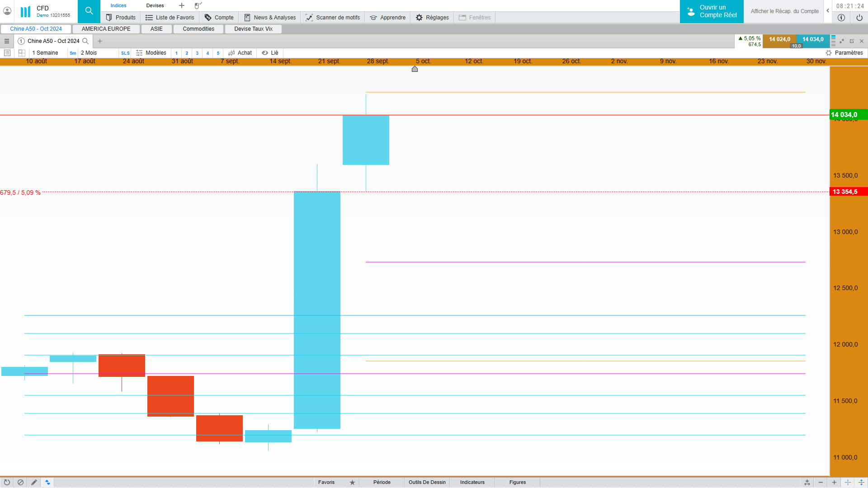Open the 2 Mois range dropdown
868x488 pixels.
pos(89,53)
